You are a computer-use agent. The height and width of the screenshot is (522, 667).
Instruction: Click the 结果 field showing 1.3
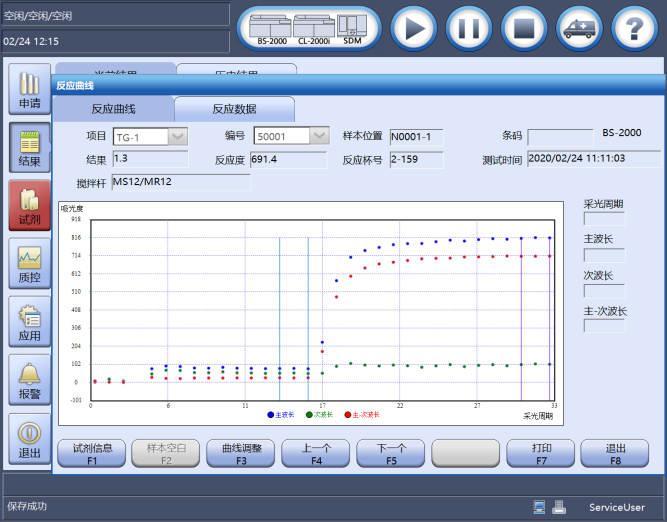coord(150,159)
